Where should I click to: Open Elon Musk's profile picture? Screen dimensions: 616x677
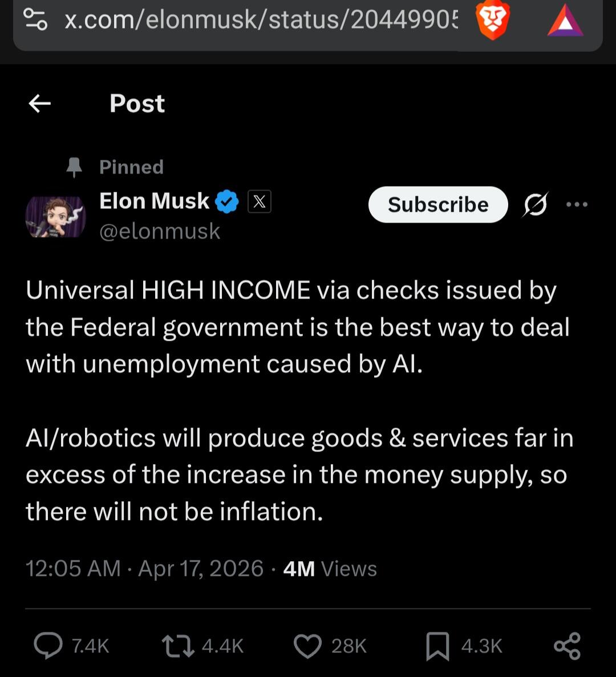click(55, 216)
